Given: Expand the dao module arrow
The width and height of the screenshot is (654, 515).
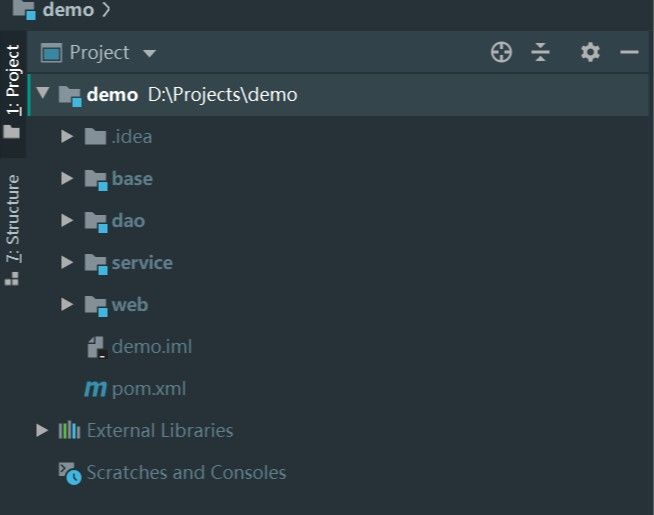Looking at the screenshot, I should click(67, 220).
